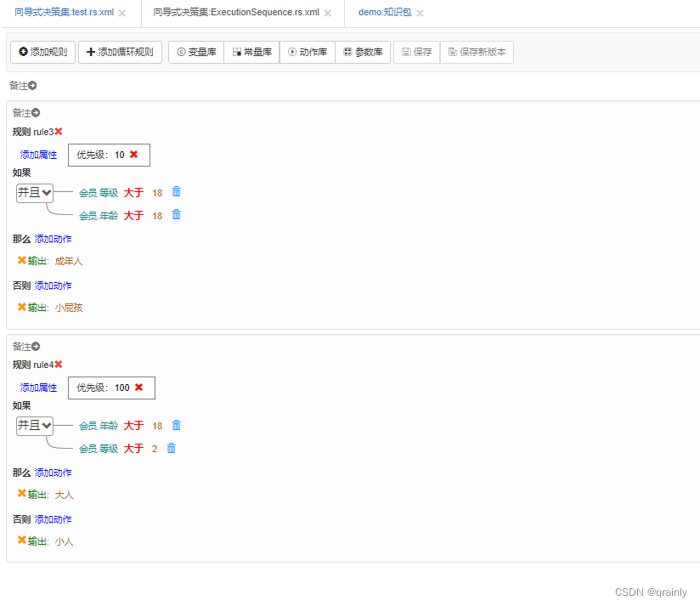
Task: Delete rule4 with its red X
Action: [x=59, y=365]
